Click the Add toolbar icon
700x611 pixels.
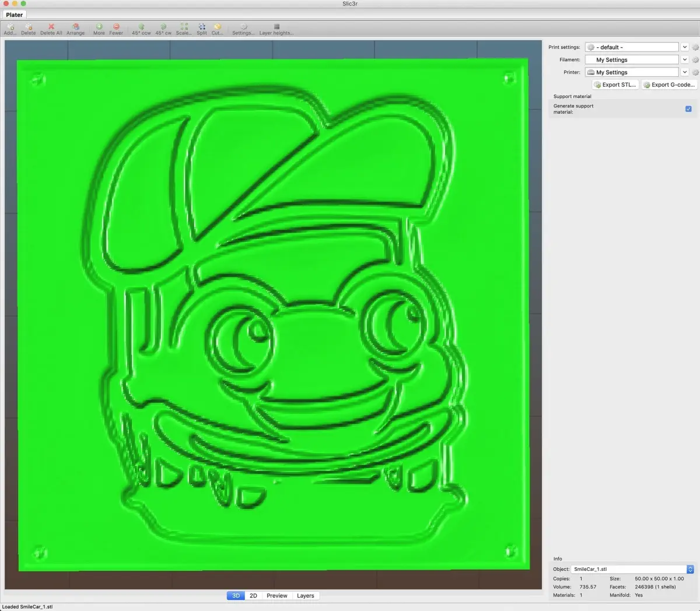[x=10, y=29]
